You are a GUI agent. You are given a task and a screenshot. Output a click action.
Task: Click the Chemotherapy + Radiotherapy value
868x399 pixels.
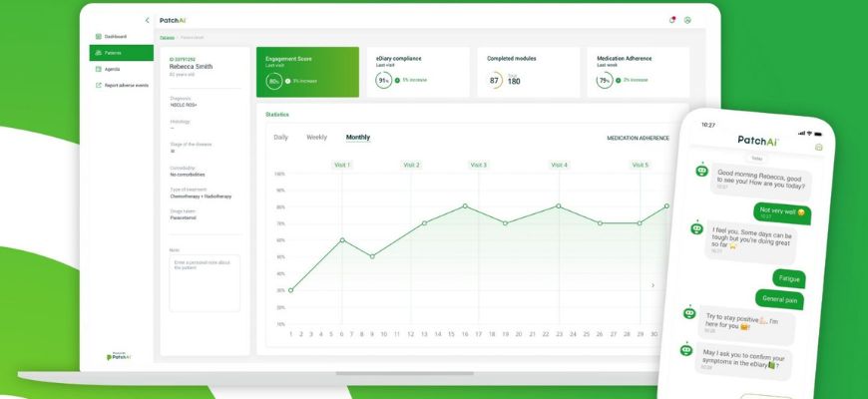[201, 197]
